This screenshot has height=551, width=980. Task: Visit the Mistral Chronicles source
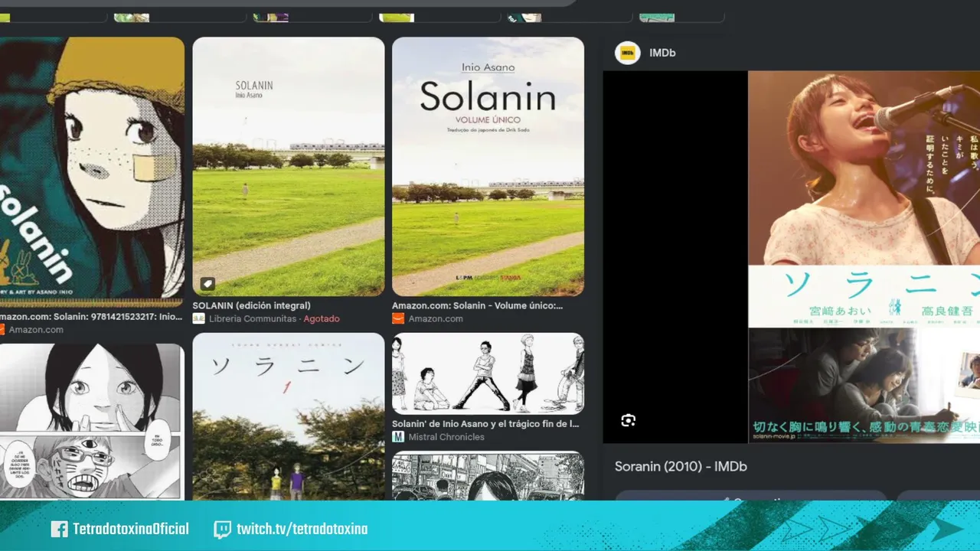(x=446, y=437)
